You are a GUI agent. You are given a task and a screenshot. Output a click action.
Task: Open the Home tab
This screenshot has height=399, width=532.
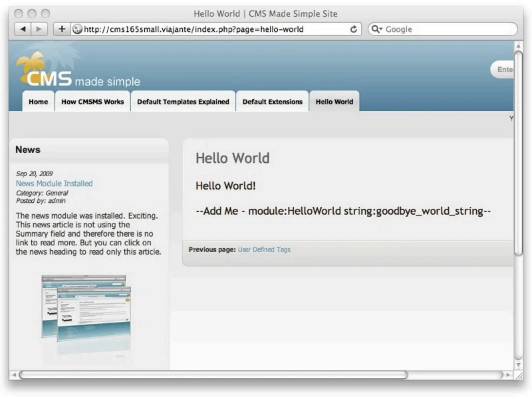(38, 101)
